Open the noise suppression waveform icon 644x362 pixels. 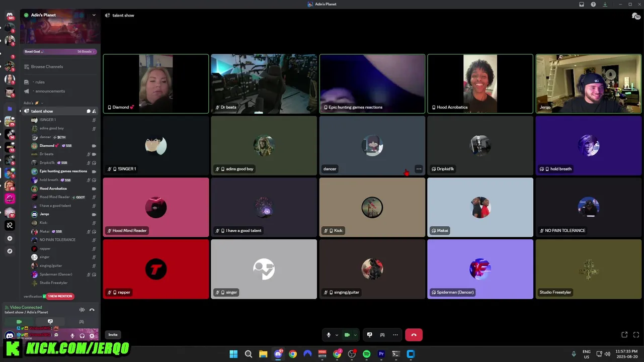(82, 310)
